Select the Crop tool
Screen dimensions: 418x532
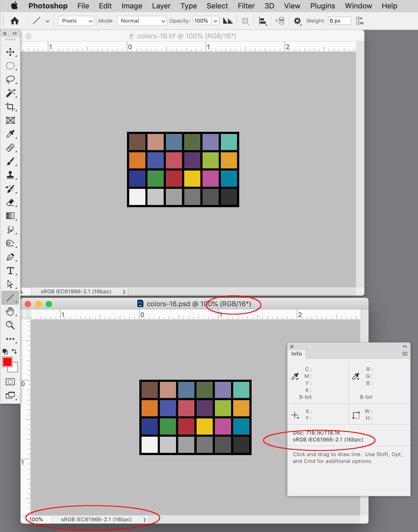(10, 107)
